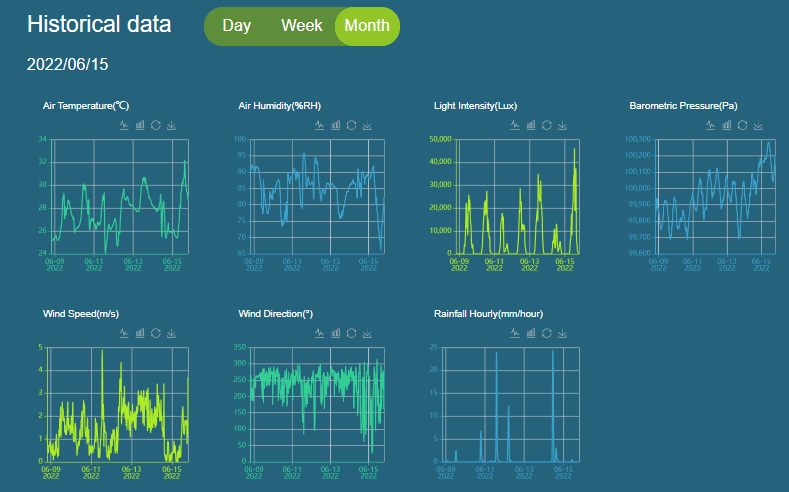Switch Wind Direction chart to line view
Image resolution: width=789 pixels, height=492 pixels.
coord(319,333)
